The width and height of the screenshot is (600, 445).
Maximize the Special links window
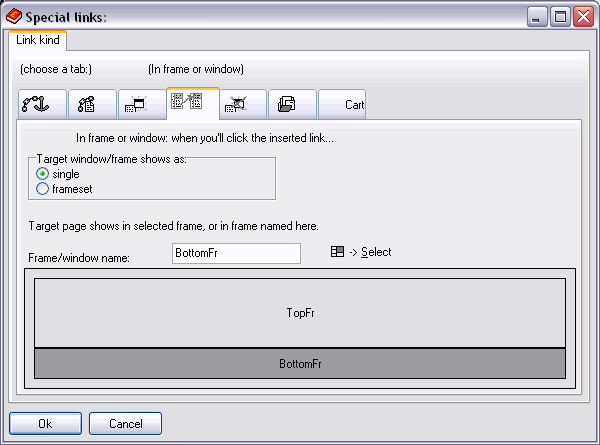(560, 16)
